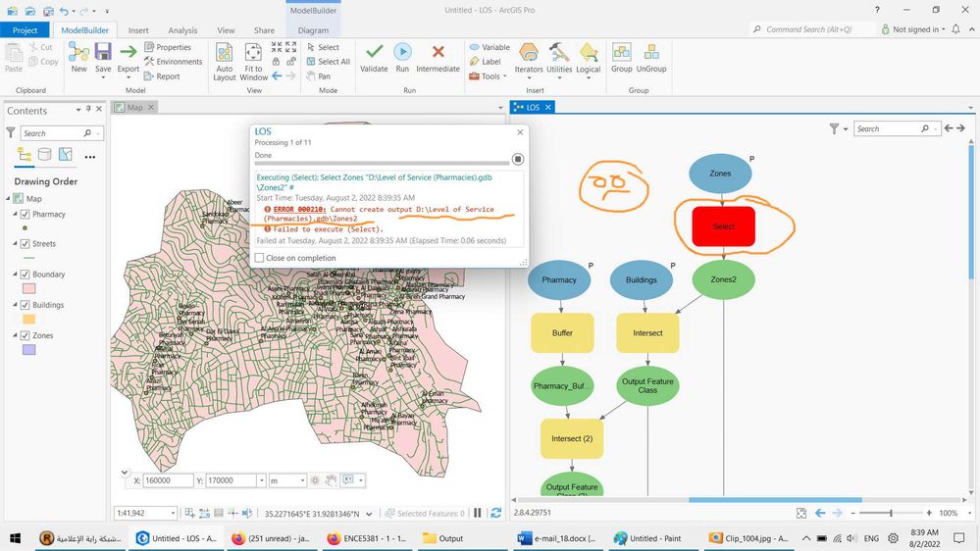The image size is (980, 551).
Task: Click the Select All button
Action: pyautogui.click(x=329, y=61)
